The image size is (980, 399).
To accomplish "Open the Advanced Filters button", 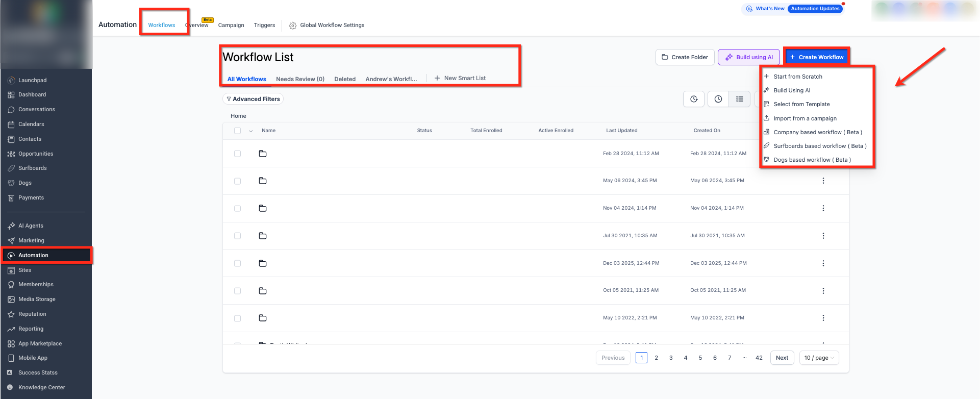I will coord(253,99).
